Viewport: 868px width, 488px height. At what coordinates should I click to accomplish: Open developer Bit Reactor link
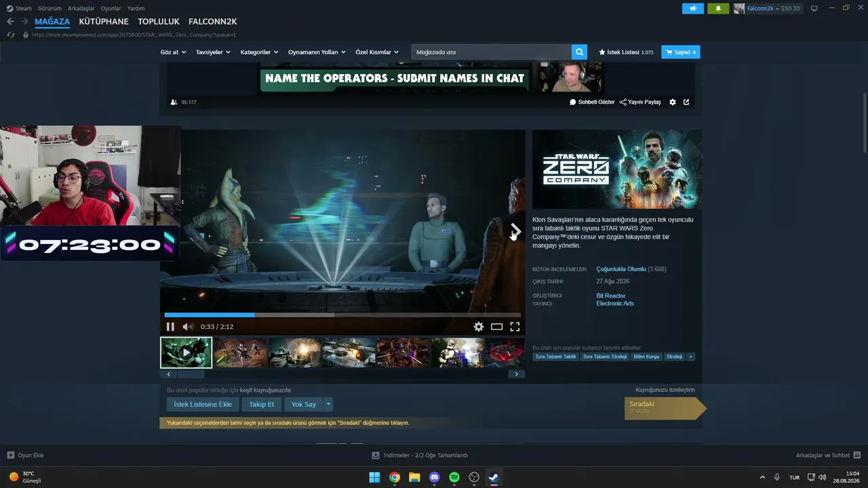(x=611, y=296)
